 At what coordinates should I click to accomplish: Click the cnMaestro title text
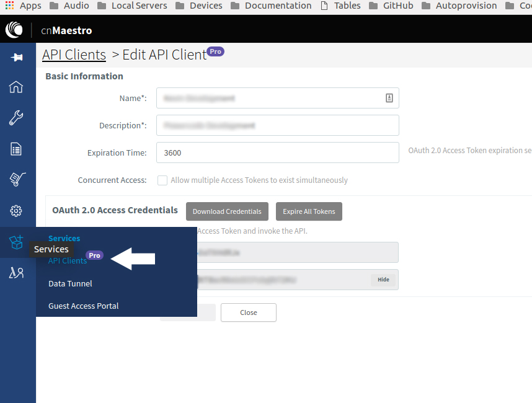click(x=66, y=30)
